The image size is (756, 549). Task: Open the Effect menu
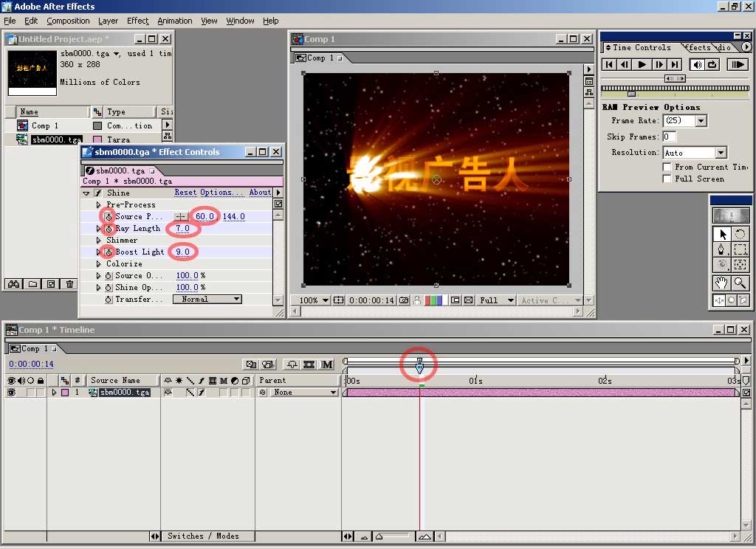tap(137, 21)
